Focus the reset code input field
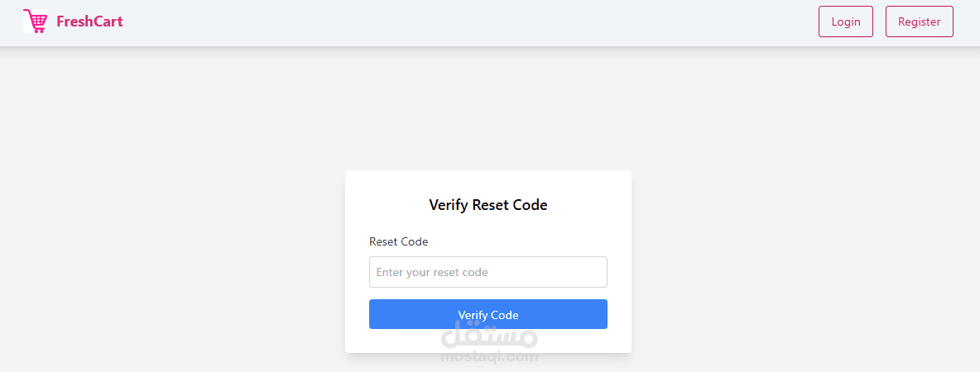 pyautogui.click(x=488, y=272)
